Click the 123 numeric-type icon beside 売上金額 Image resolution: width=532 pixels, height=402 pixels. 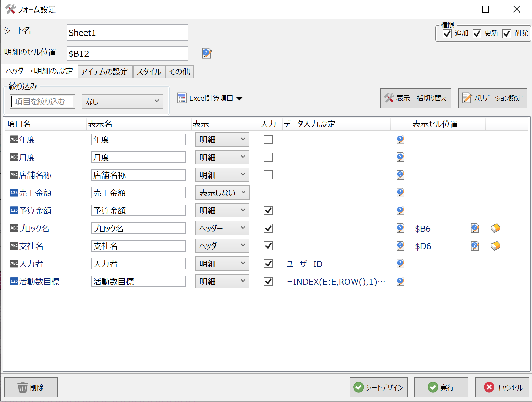14,193
